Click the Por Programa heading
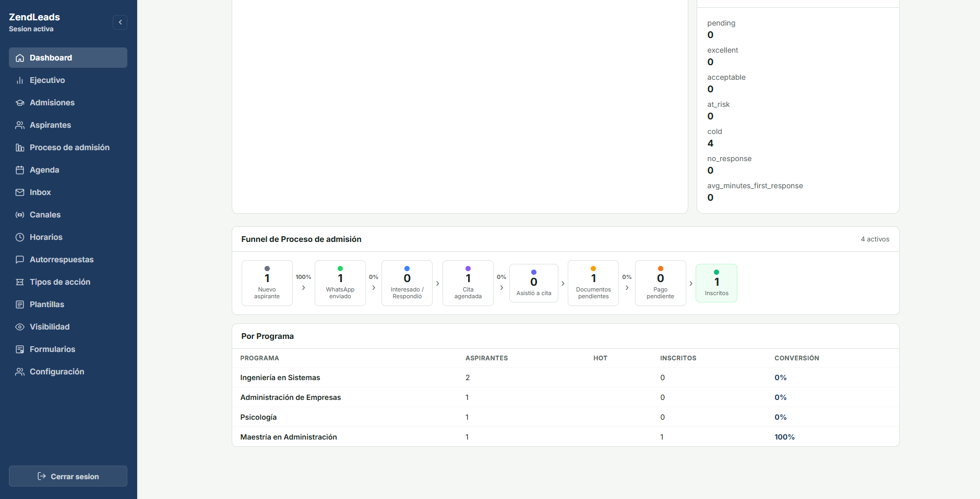Screen dimensions: 980x499 coord(267,336)
